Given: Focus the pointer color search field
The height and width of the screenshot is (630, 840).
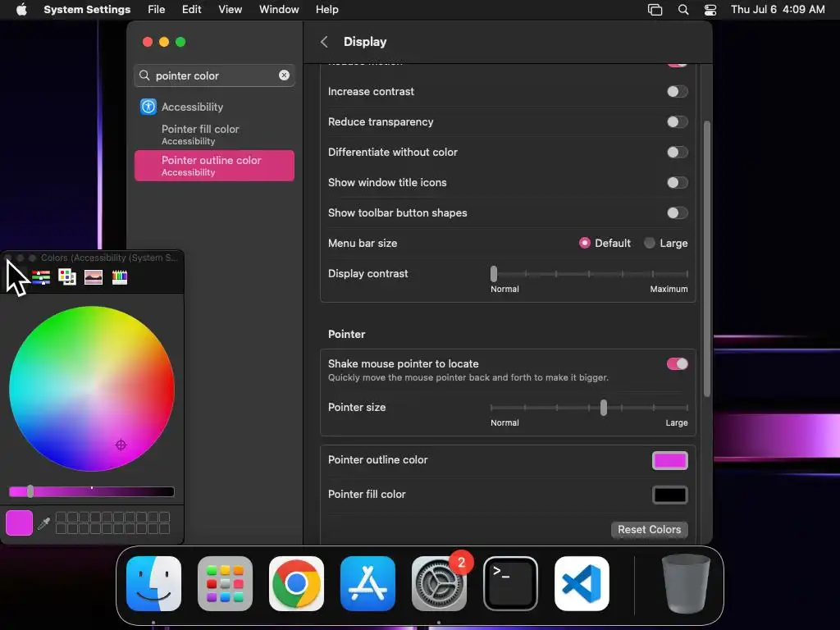Looking at the screenshot, I should coord(214,75).
